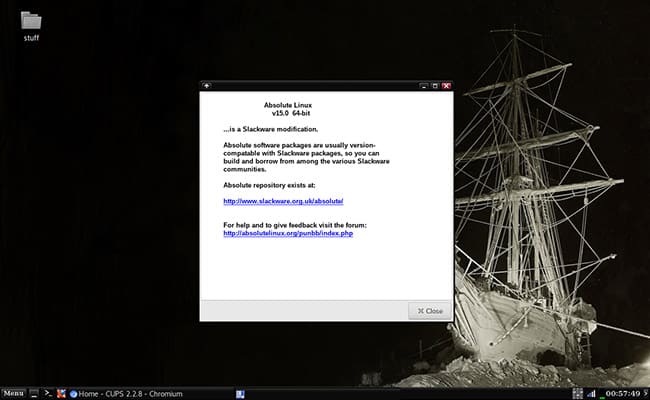Minimize the Absolute Linux info dialog

pos(423,86)
